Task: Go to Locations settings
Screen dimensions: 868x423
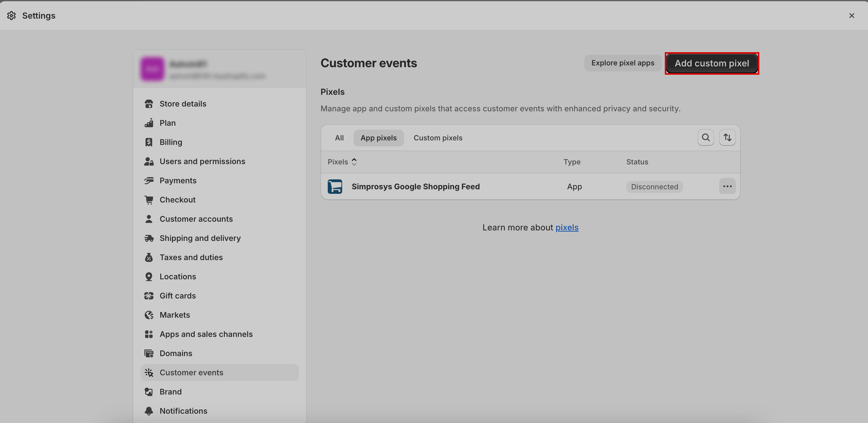Action: 219,277
